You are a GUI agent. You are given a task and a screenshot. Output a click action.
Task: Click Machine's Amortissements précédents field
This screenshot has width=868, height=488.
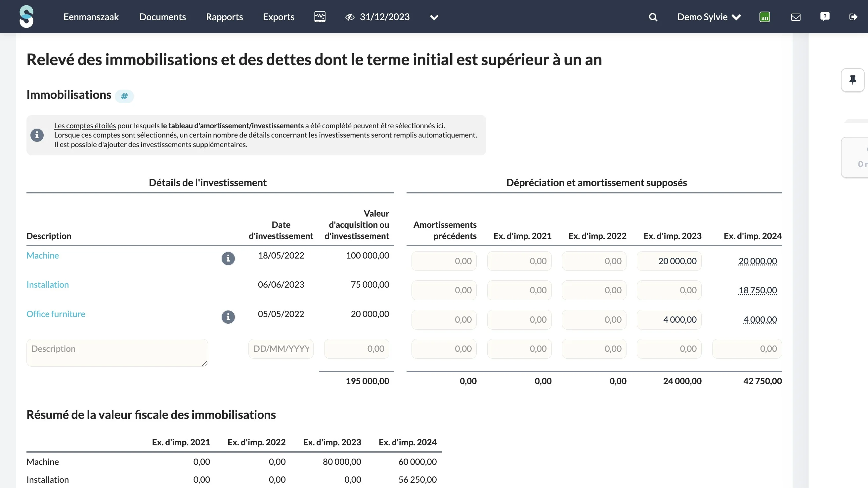pyautogui.click(x=444, y=261)
